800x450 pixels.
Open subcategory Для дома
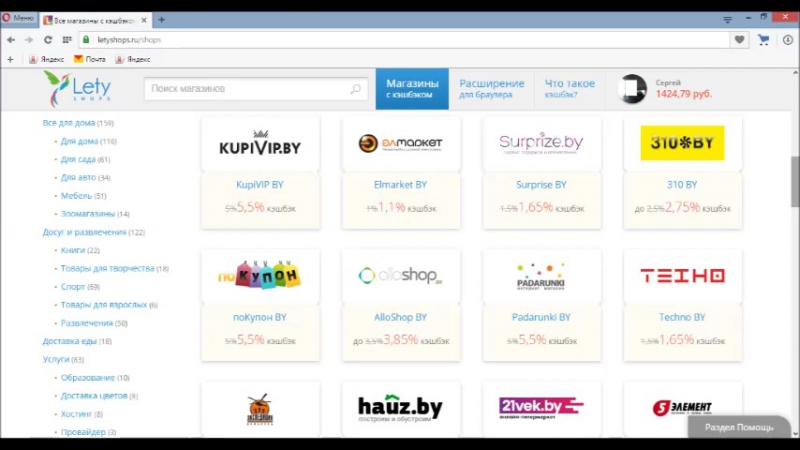pos(79,141)
